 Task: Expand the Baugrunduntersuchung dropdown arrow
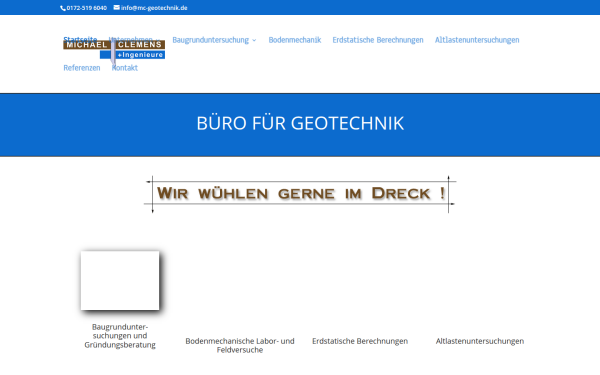[254, 40]
